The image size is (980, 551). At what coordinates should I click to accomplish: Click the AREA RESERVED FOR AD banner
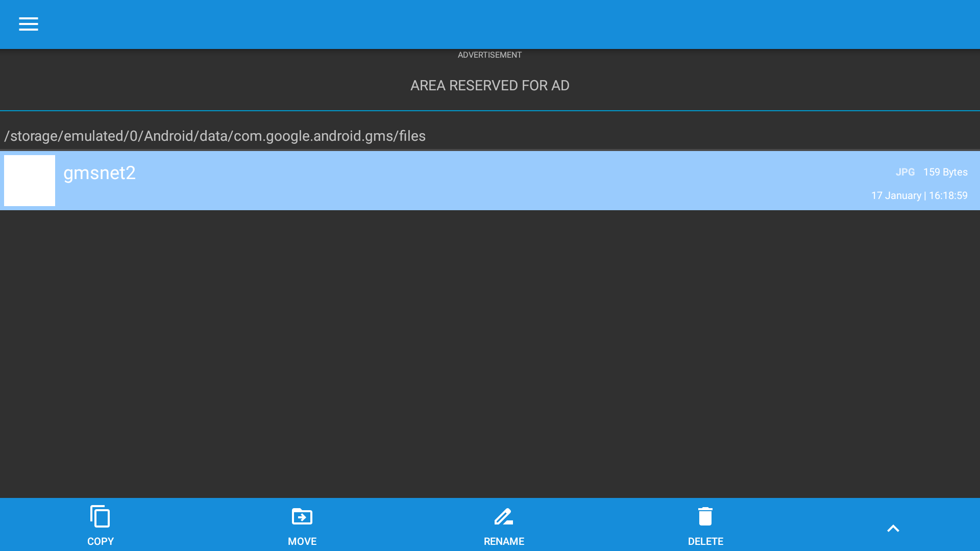coord(489,86)
